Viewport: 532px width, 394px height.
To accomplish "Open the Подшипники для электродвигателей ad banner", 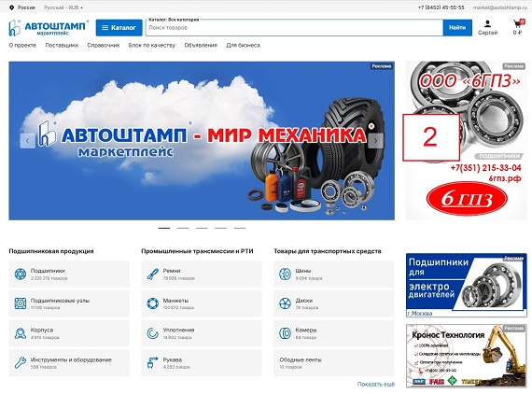I will click(x=466, y=285).
